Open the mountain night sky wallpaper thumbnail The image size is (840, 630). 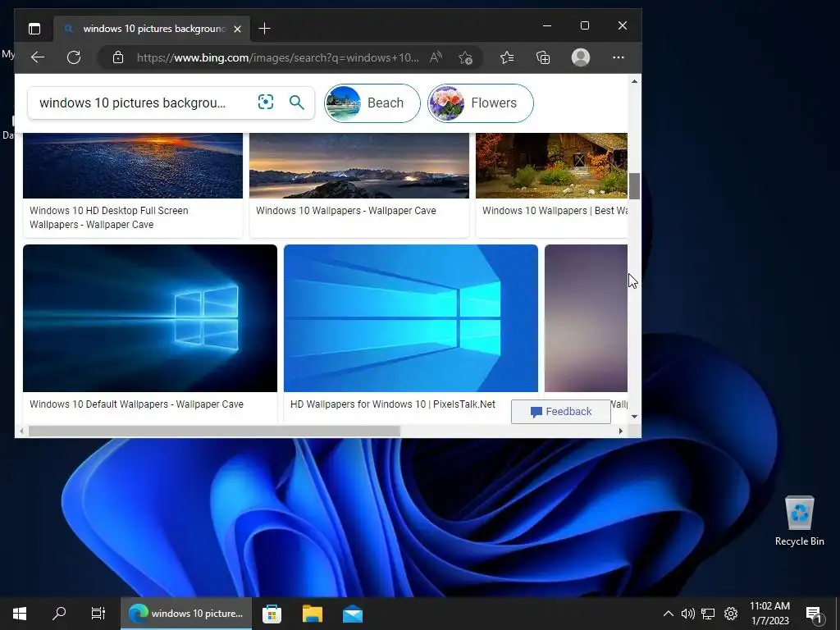[359, 166]
